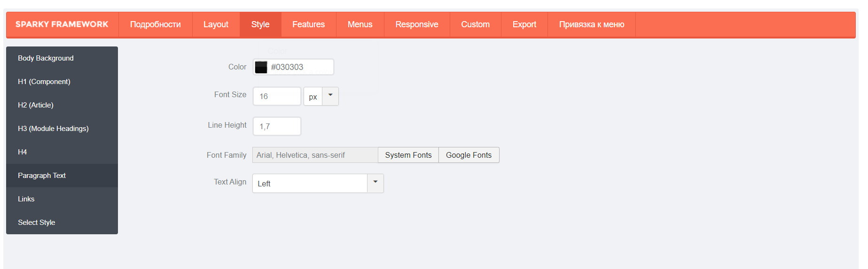
Task: Click the Google Fonts button
Action: tap(469, 155)
